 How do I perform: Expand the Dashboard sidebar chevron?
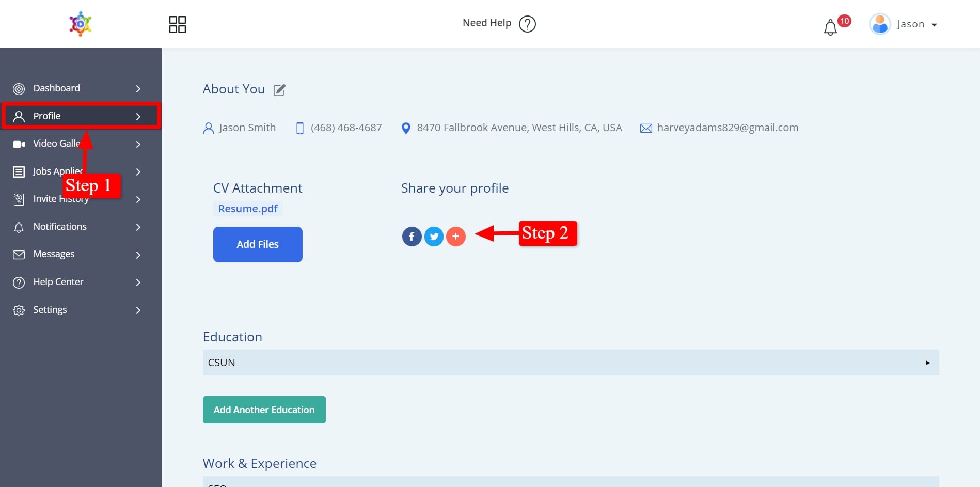tap(138, 89)
